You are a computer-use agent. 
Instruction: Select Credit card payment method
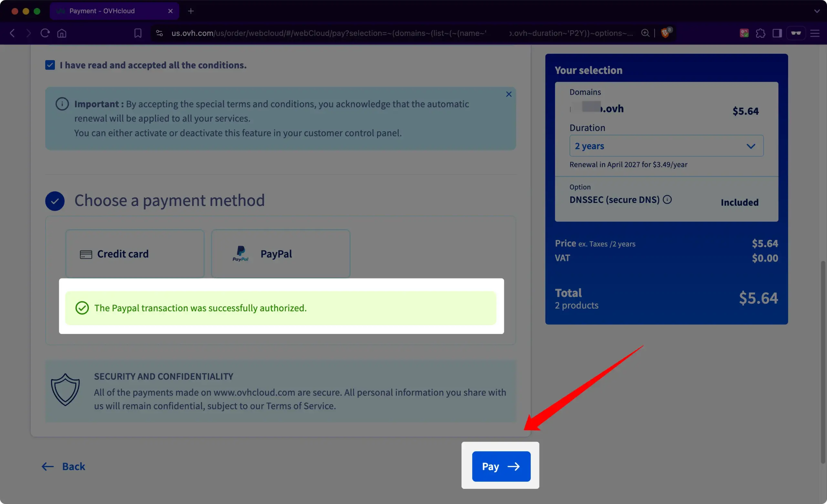click(x=135, y=254)
